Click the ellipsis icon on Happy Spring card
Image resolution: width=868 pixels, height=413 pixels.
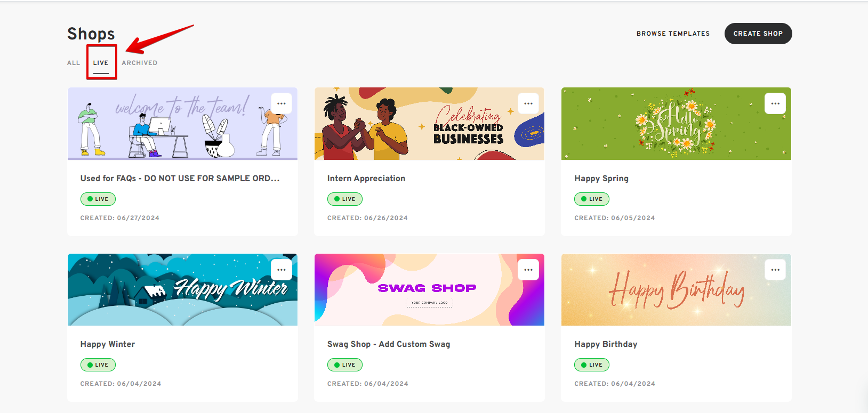[x=775, y=103]
